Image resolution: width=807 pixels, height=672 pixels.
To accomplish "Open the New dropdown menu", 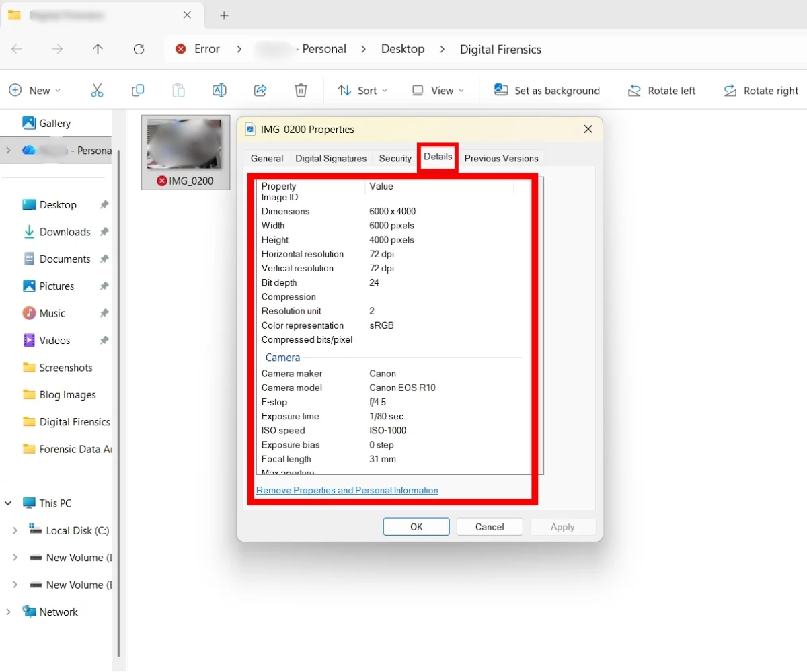I will tap(34, 90).
